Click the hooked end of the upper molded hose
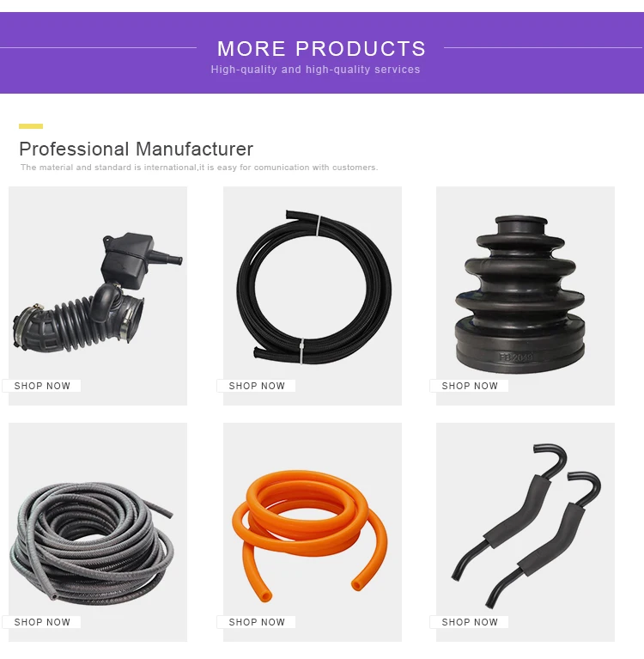644x659 pixels. pyautogui.click(x=550, y=457)
